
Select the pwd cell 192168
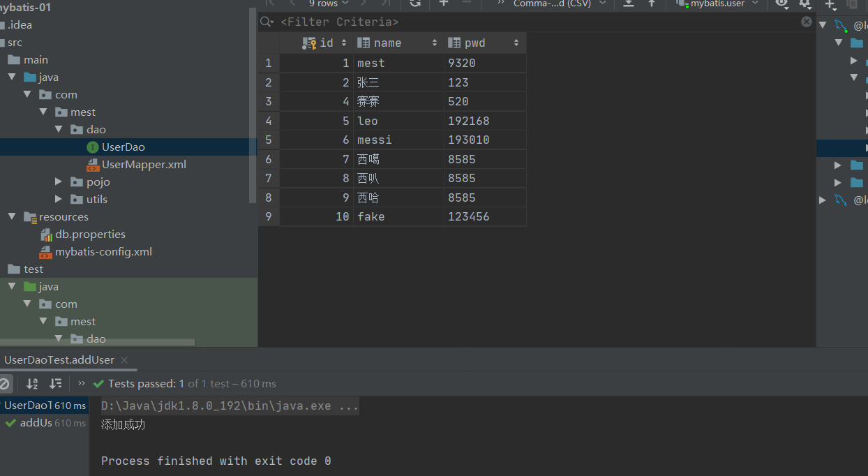click(485, 121)
